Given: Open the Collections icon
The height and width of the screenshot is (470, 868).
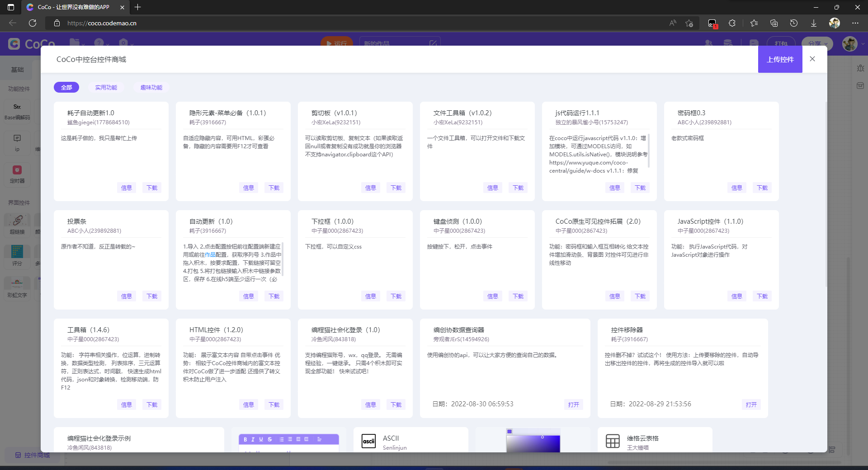Looking at the screenshot, I should coord(774,23).
